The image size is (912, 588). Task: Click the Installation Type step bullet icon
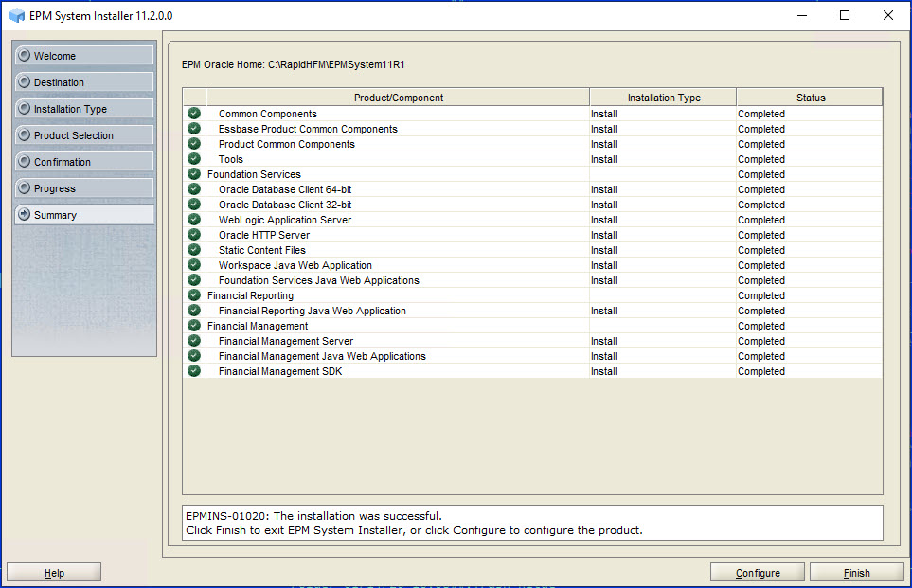point(25,108)
